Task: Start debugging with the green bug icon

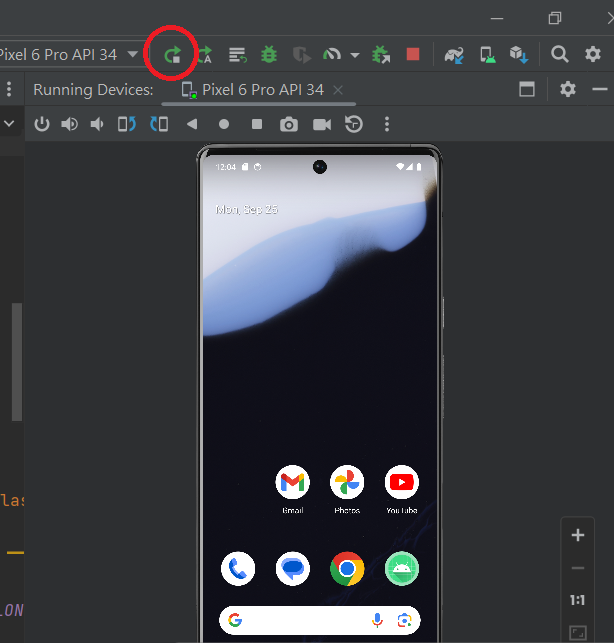Action: pos(269,54)
